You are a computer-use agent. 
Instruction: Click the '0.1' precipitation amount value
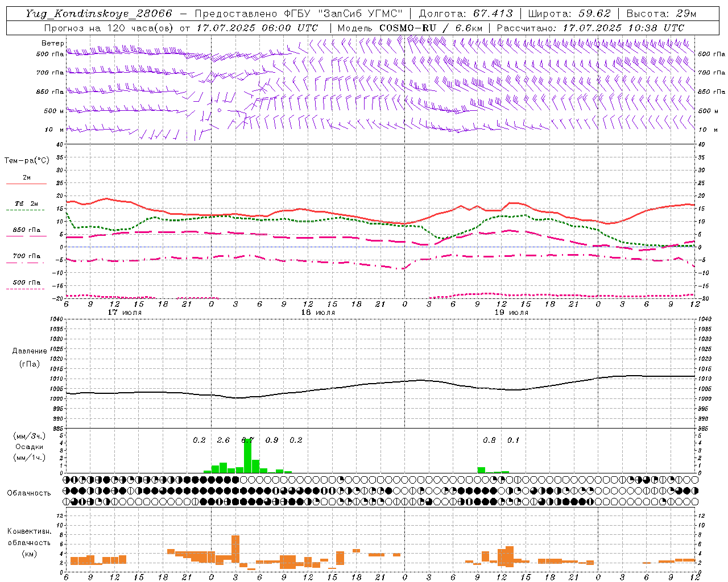(514, 440)
